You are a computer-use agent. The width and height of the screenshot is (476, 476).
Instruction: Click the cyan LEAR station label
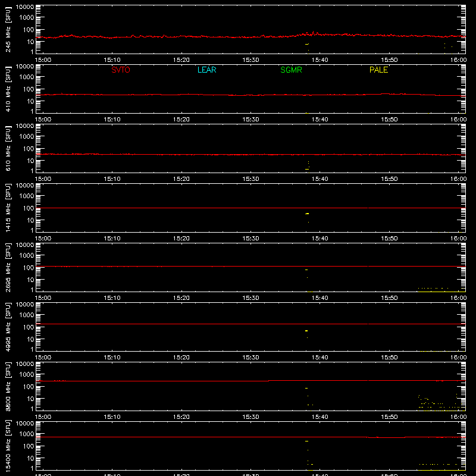point(206,70)
